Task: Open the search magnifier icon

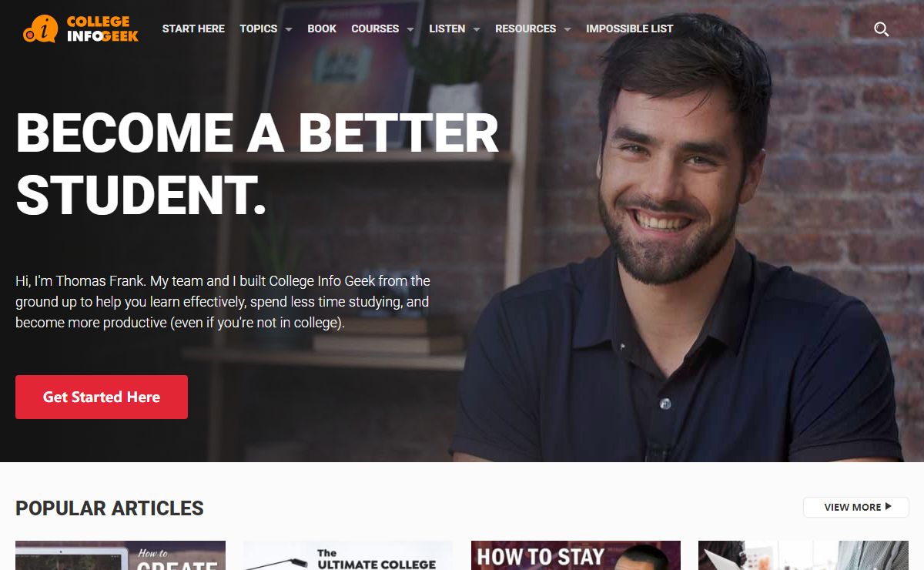Action: pos(882,29)
